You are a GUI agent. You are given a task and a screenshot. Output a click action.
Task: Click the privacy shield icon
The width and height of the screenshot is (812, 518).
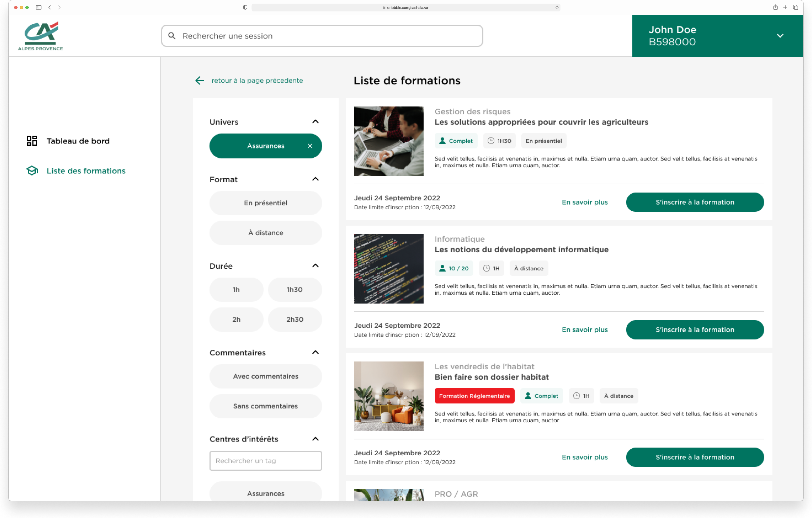(x=245, y=7)
